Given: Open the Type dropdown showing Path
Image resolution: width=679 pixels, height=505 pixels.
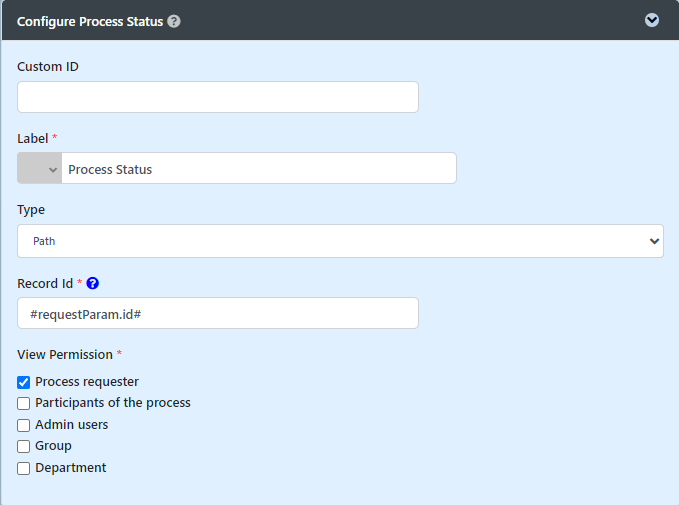Looking at the screenshot, I should (x=340, y=241).
